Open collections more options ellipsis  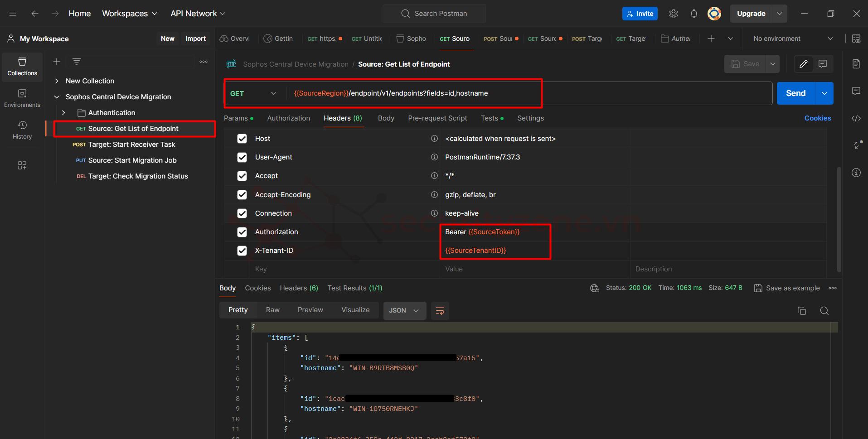[204, 62]
